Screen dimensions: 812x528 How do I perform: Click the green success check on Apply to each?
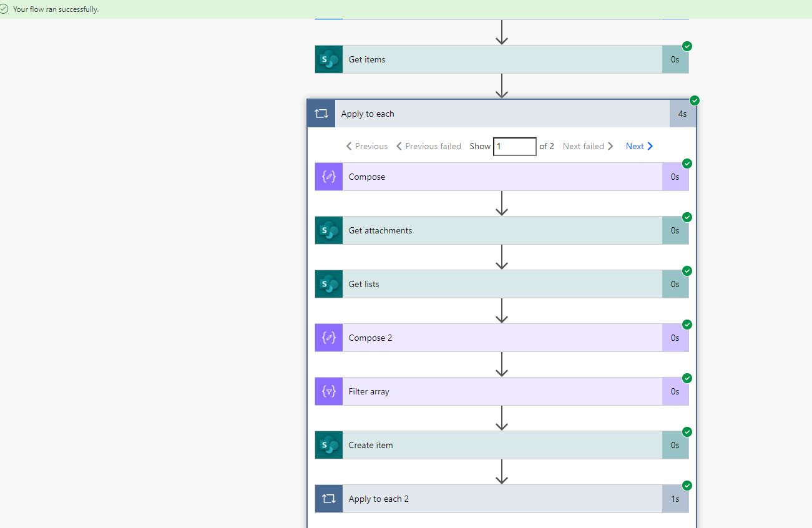coord(695,100)
